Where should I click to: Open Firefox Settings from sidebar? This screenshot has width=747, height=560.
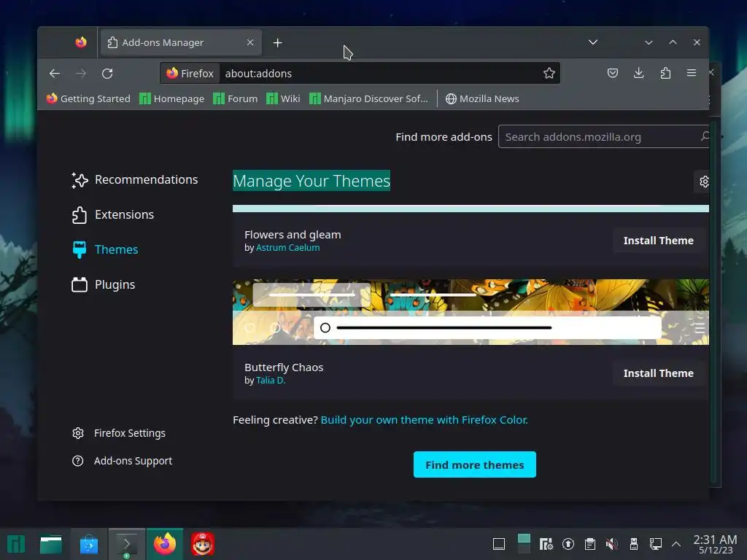click(x=119, y=433)
